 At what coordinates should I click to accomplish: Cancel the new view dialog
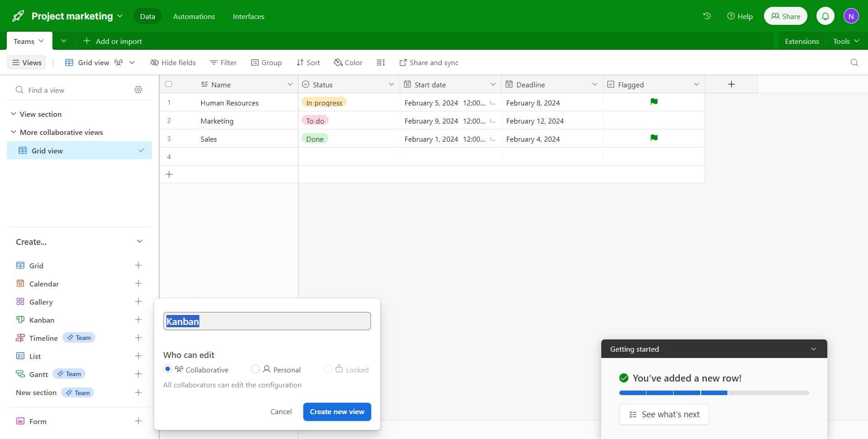(x=281, y=412)
